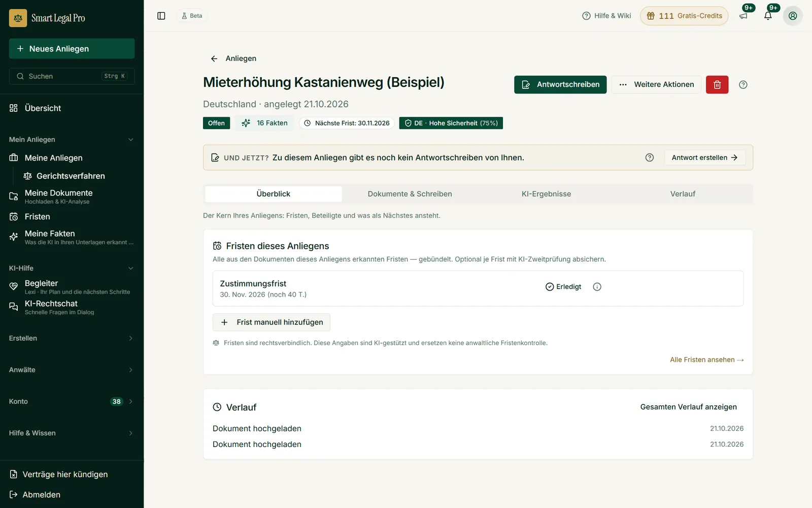Switch to the Verlauf tab
The height and width of the screenshot is (508, 812).
tap(683, 194)
